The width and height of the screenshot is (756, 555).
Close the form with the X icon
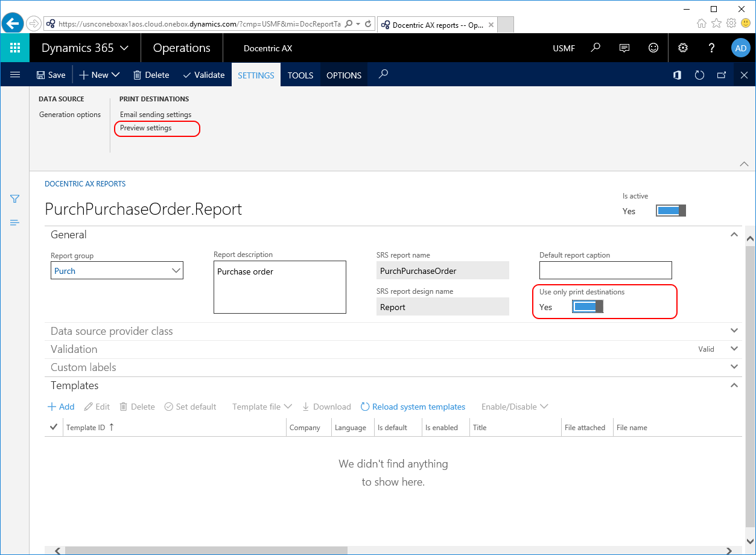pos(744,75)
